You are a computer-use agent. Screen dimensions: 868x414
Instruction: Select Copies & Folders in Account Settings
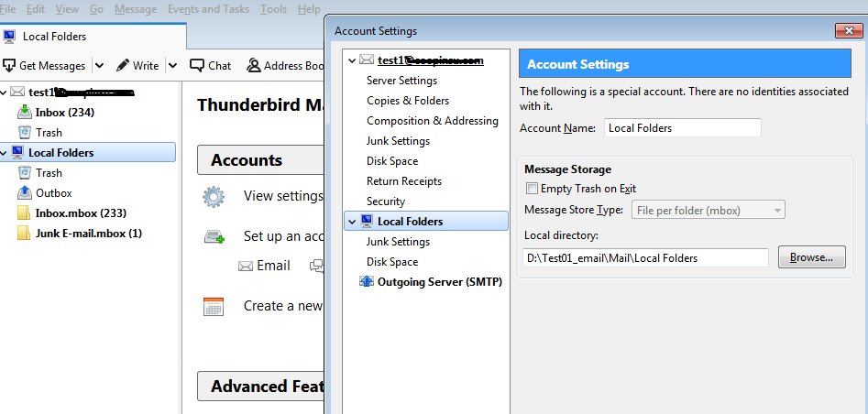pos(408,101)
